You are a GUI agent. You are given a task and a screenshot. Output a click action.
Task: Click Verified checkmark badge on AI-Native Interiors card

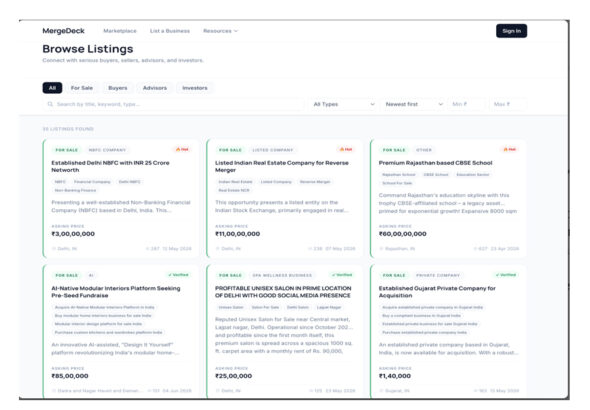pos(178,275)
